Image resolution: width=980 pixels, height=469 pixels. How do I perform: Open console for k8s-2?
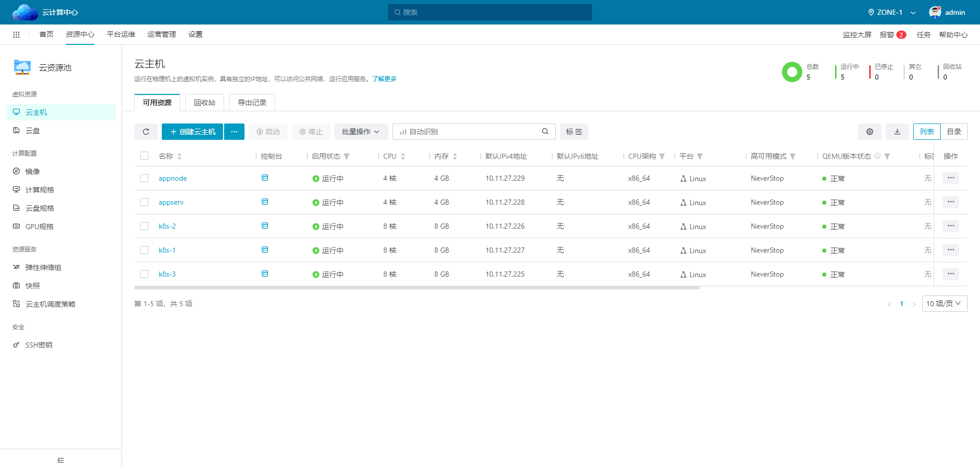(x=265, y=226)
